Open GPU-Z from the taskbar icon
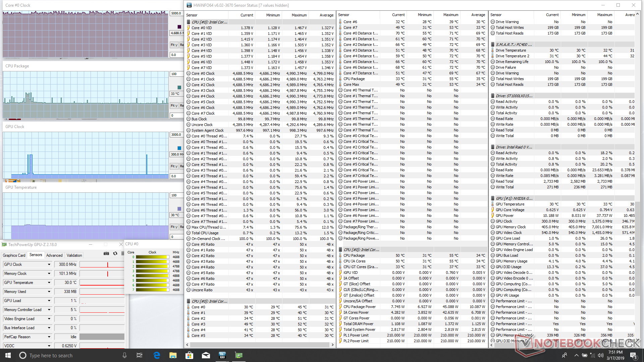The width and height of the screenshot is (644, 362). coord(238,355)
